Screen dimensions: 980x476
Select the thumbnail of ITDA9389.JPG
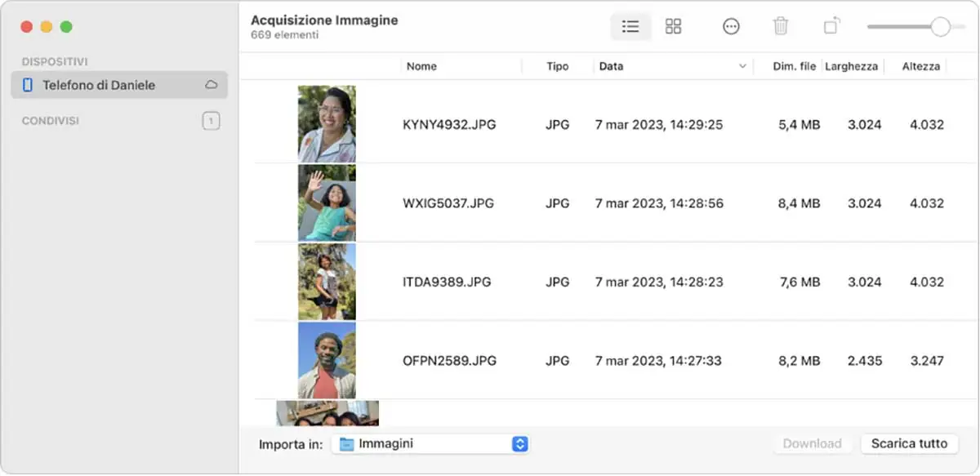coord(327,281)
